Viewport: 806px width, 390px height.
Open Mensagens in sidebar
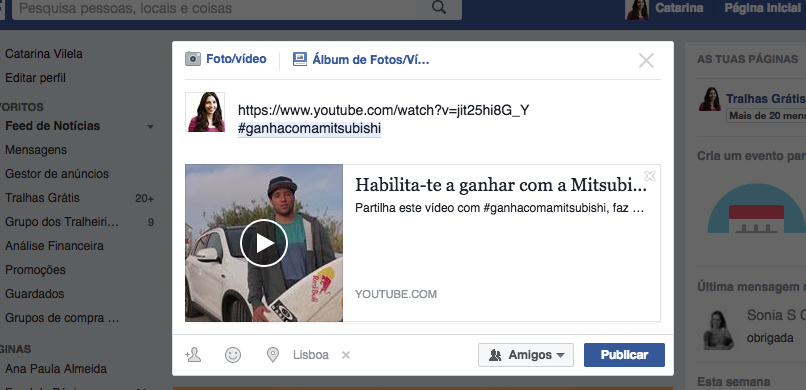pyautogui.click(x=36, y=150)
